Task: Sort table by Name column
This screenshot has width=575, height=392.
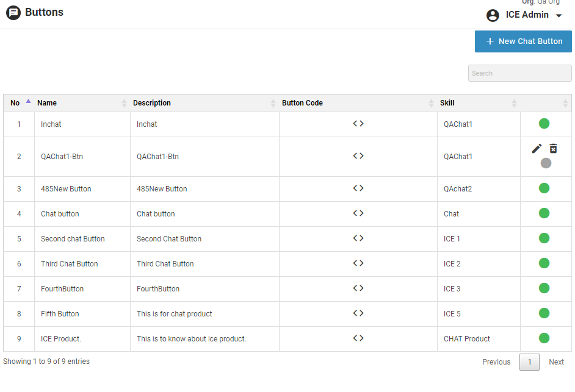Action: (47, 103)
